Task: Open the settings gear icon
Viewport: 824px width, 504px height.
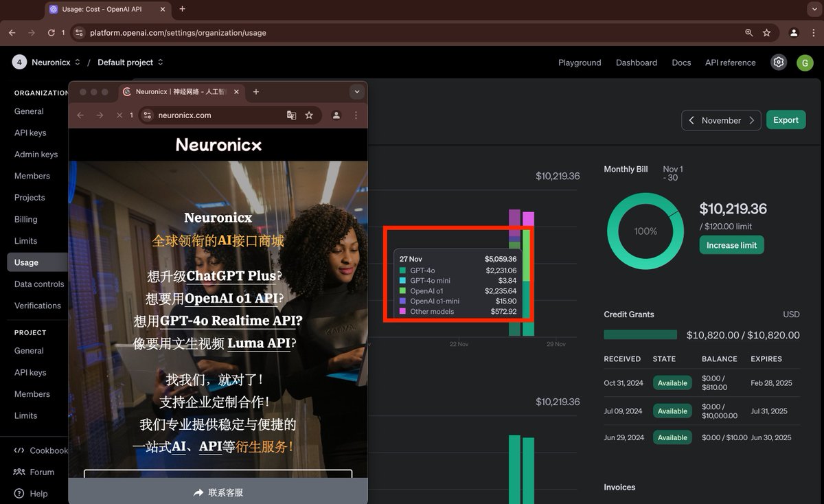Action: [779, 62]
